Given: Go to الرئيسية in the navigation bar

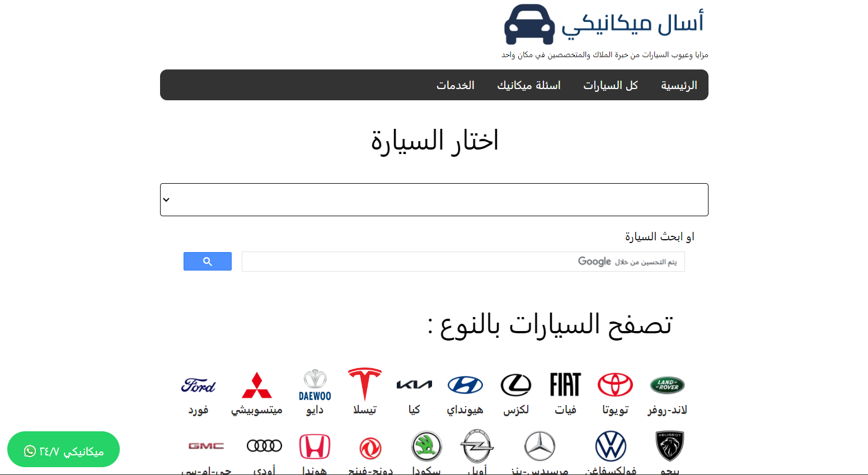Looking at the screenshot, I should (679, 85).
